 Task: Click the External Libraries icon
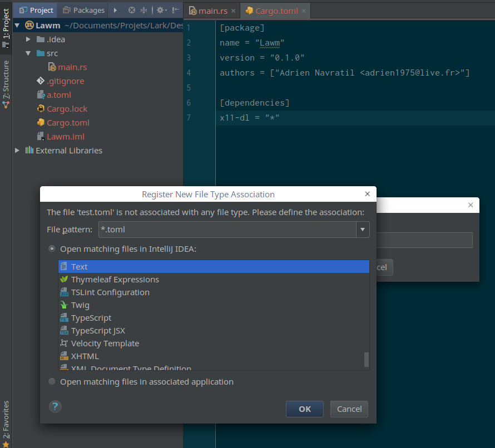[29, 150]
